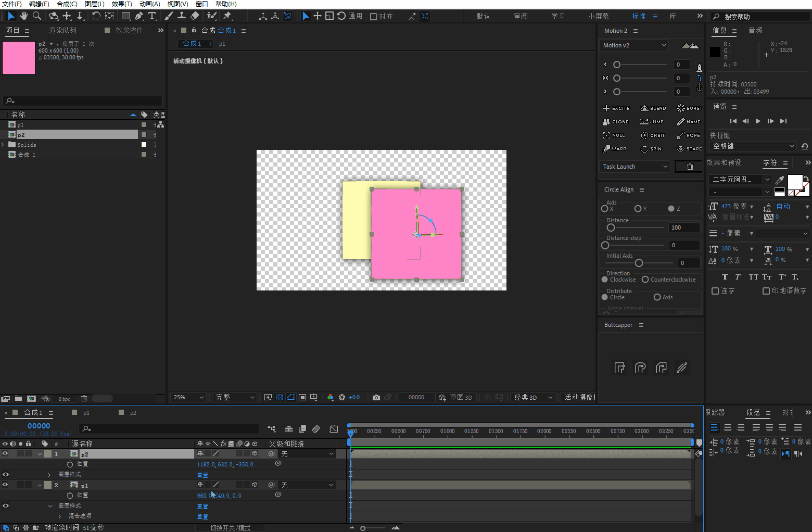Click the Distance slider handle
The image size is (812, 532).
(x=611, y=227)
